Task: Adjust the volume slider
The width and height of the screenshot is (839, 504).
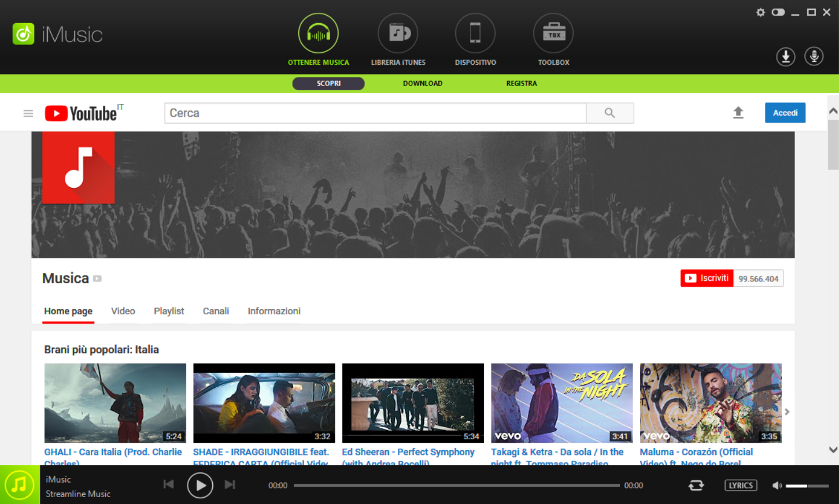Action: pyautogui.click(x=808, y=486)
